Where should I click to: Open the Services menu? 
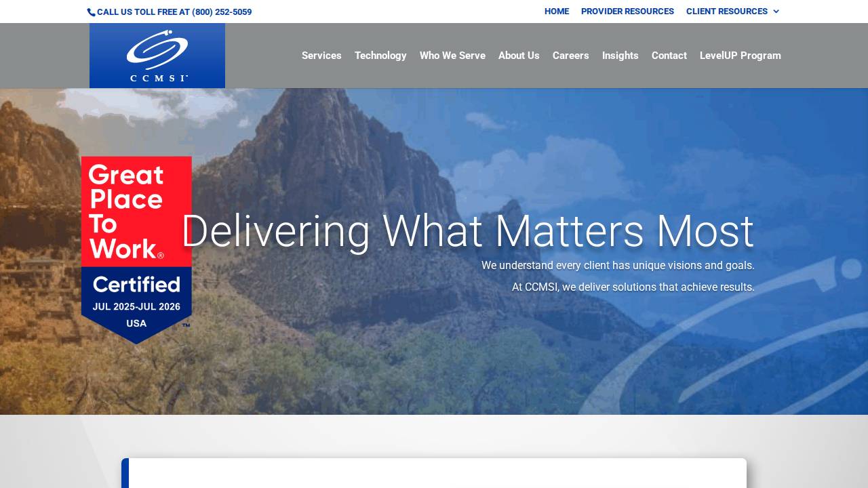click(321, 56)
